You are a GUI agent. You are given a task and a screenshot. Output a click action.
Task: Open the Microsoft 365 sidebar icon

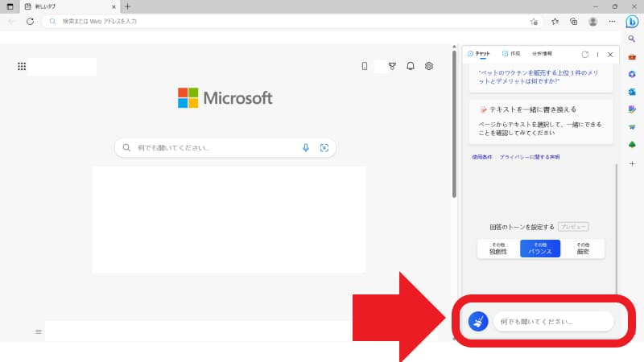point(632,74)
